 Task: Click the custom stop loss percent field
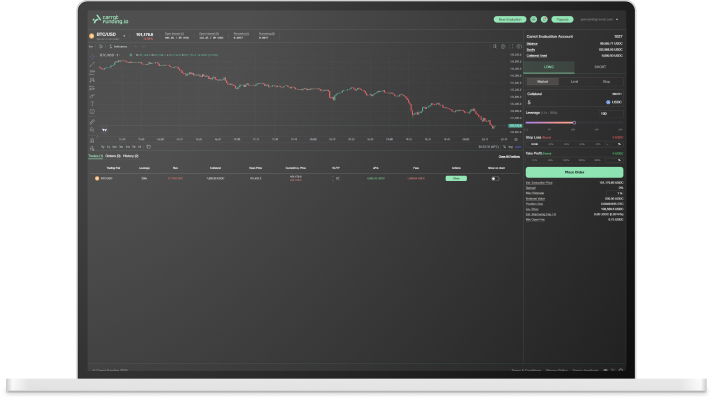tap(614, 144)
